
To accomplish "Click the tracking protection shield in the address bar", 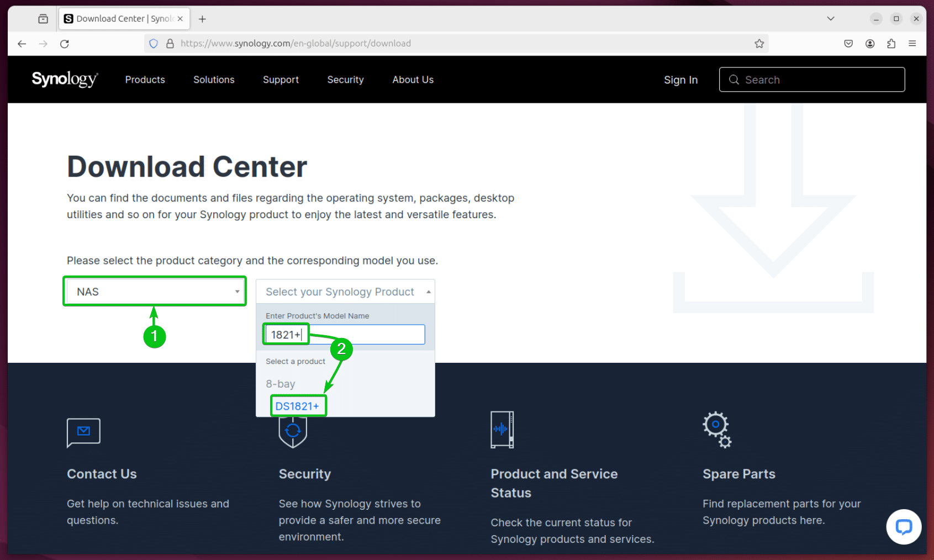I will 153,43.
